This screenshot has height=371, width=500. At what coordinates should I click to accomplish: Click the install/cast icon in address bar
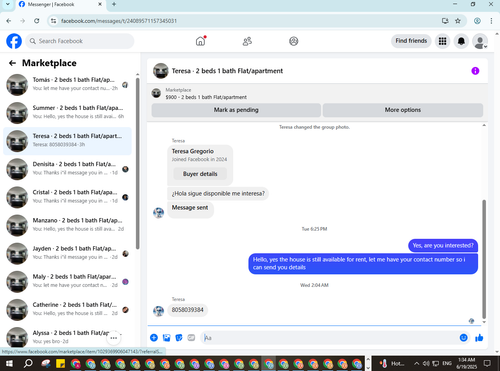[x=445, y=21]
